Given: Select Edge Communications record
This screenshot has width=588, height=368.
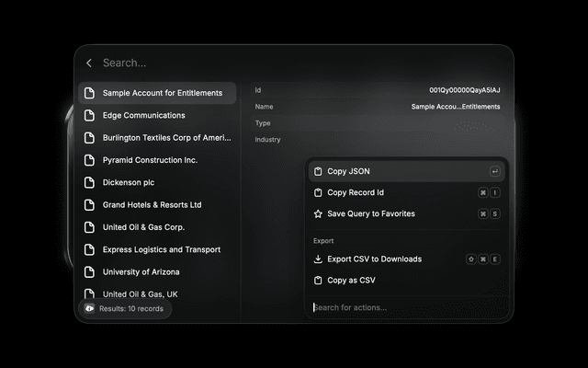Looking at the screenshot, I should click(x=157, y=115).
